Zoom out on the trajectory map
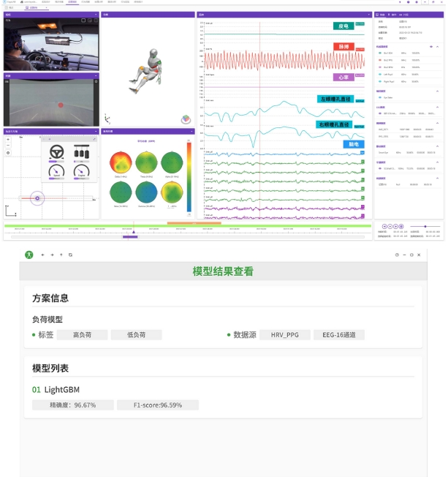Screen dimensions: 448x477 [x=8, y=146]
